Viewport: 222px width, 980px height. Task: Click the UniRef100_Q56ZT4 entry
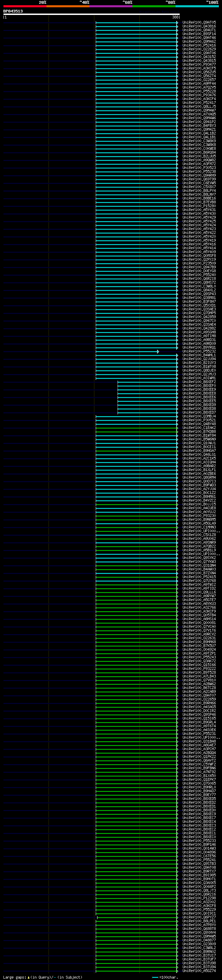[199, 76]
